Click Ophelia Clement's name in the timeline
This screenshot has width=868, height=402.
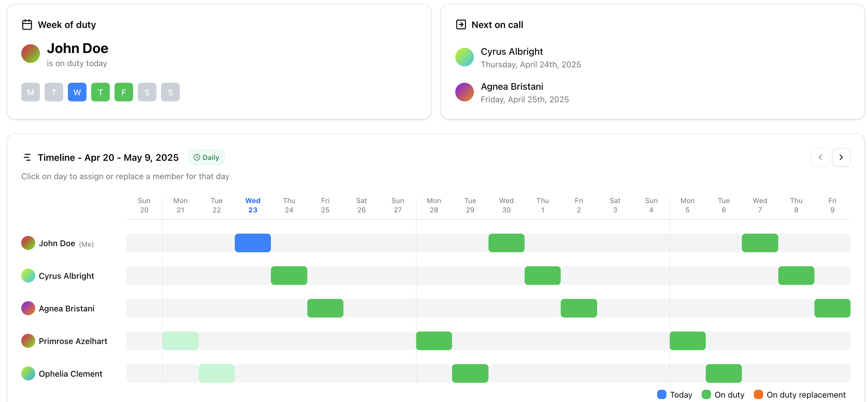(x=70, y=374)
